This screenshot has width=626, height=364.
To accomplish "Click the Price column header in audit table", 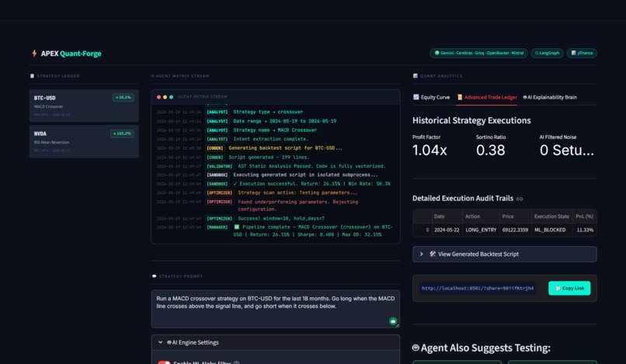I will click(515, 217).
